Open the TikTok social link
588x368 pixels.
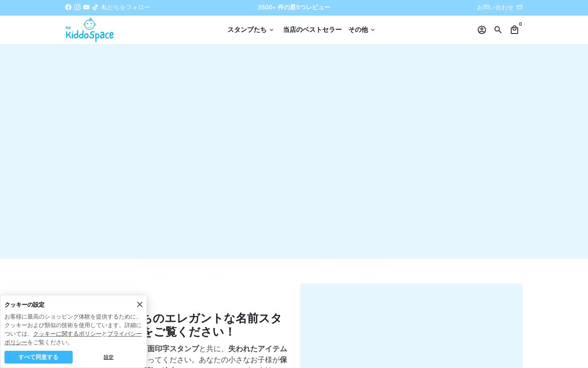click(95, 7)
